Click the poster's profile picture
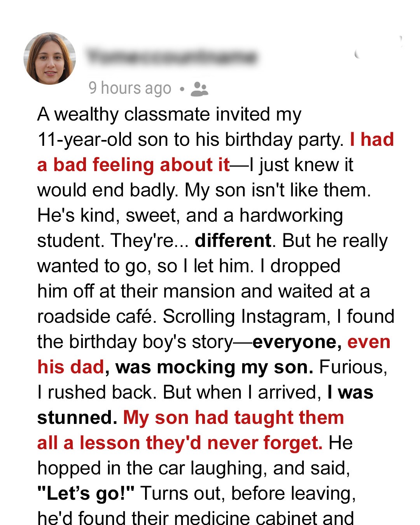Viewport: 420px width, 525px height. coord(50,58)
